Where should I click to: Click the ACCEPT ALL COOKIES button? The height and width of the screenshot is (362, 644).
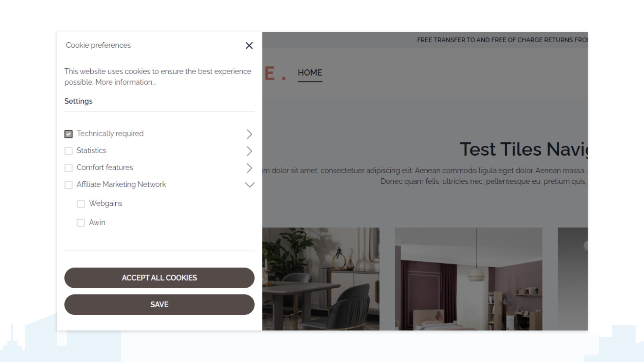(x=159, y=278)
